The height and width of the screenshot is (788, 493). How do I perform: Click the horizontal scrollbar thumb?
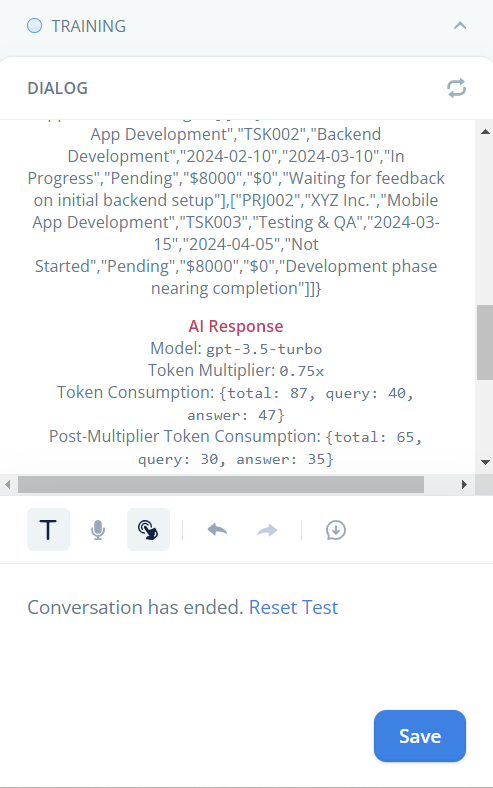221,484
